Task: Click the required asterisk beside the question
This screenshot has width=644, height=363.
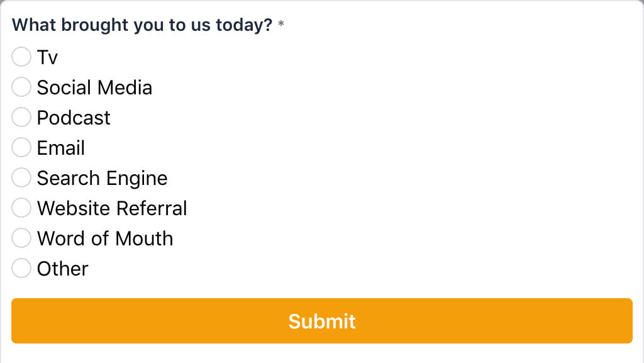Action: [x=281, y=25]
